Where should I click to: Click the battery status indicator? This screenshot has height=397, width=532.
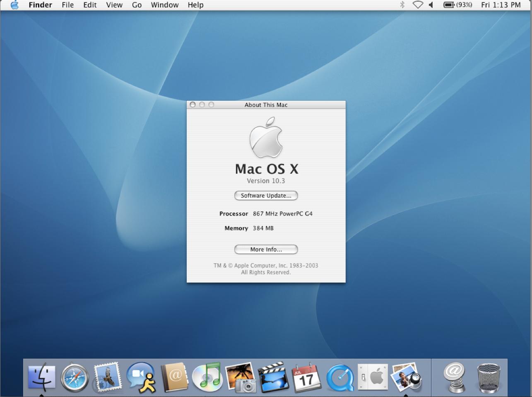457,5
